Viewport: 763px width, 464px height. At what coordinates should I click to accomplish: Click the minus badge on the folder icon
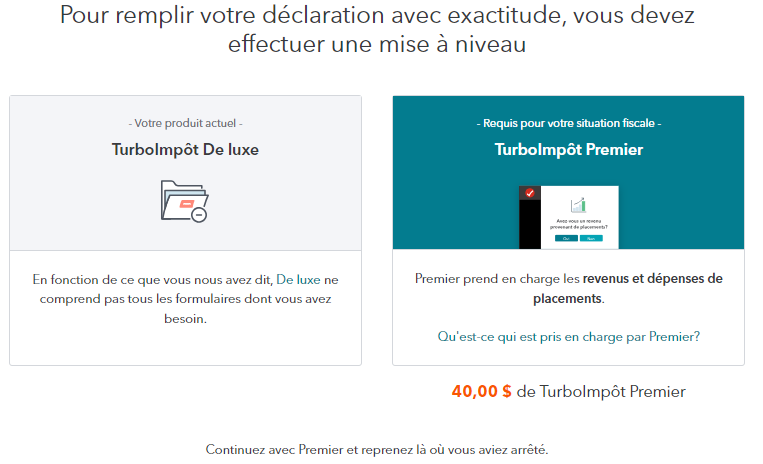[x=199, y=214]
